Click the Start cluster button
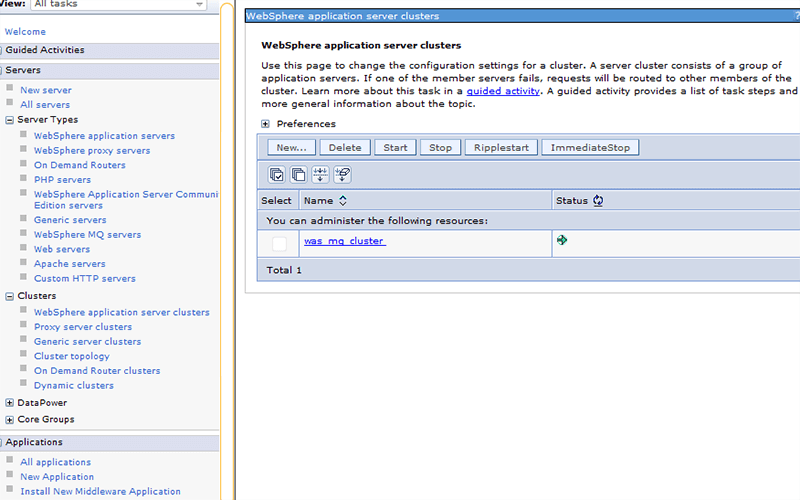Image resolution: width=800 pixels, height=500 pixels. click(x=395, y=147)
